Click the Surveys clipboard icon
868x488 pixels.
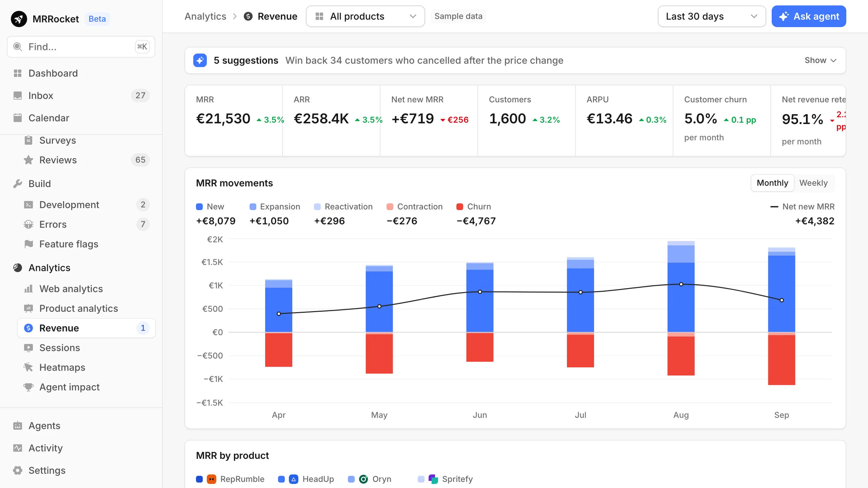coord(28,140)
